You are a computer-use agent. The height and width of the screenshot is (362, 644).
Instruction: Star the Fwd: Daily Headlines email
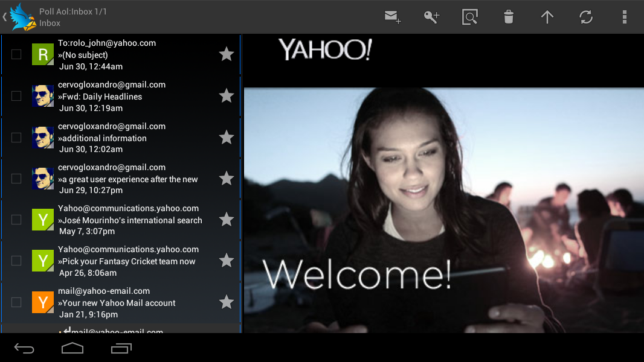[227, 96]
